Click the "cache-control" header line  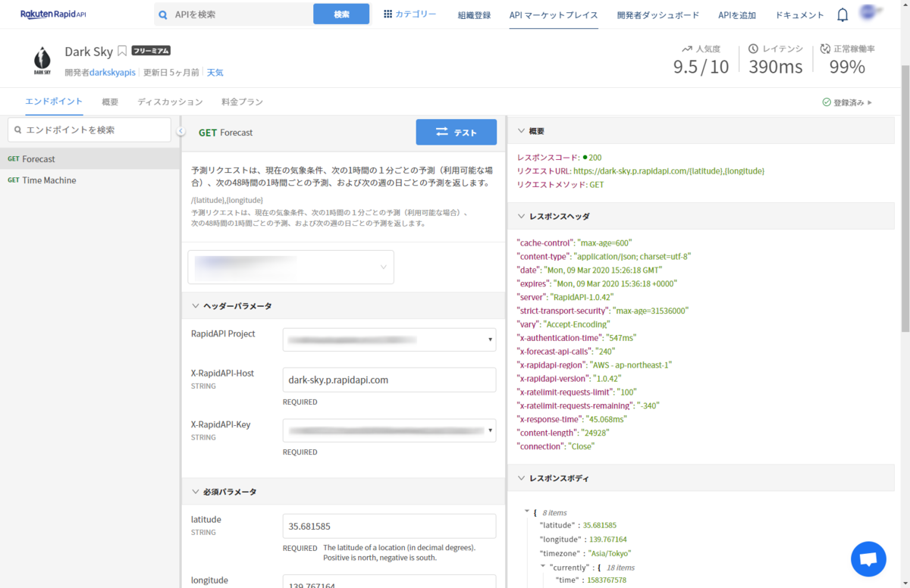point(574,242)
